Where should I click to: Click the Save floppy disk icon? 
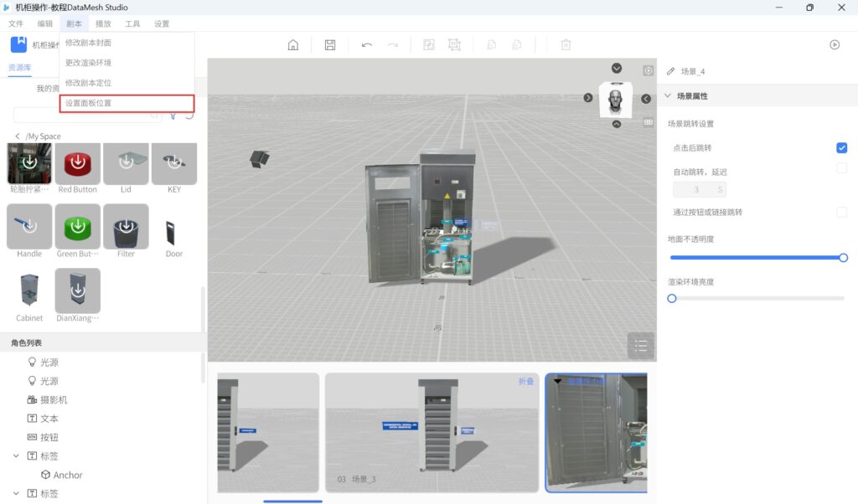coord(330,45)
